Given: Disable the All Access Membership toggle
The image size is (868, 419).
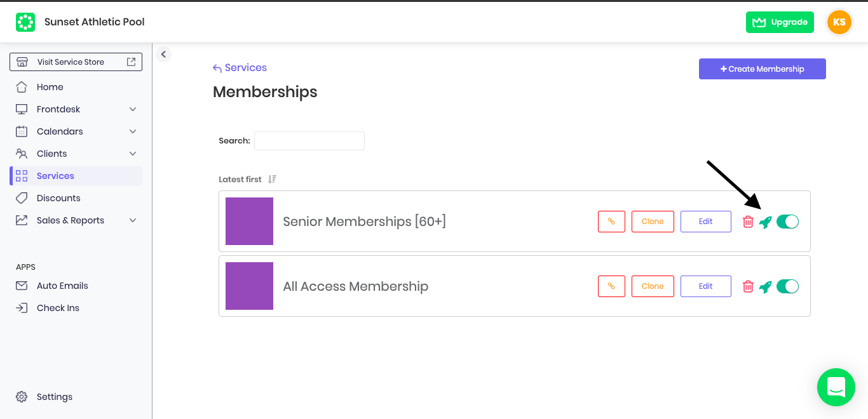Looking at the screenshot, I should point(787,286).
